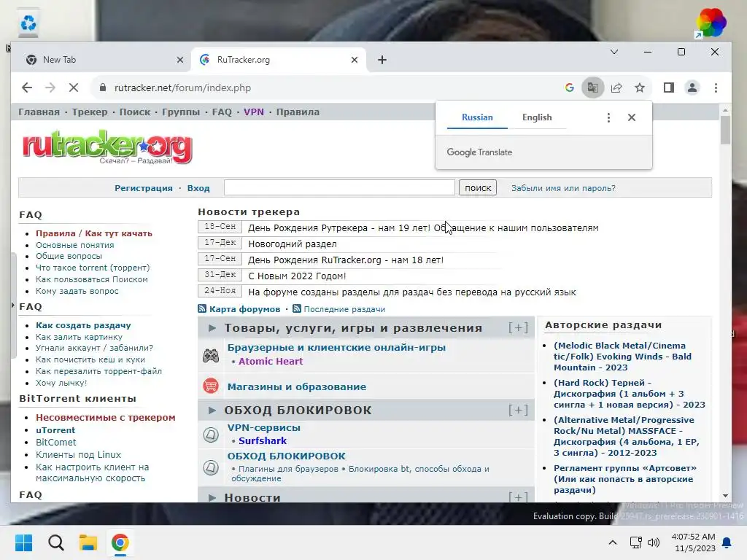Click the forum icon beside ОБХОД БЛОКИРОВОК subforum
The image size is (747, 560).
(211, 467)
